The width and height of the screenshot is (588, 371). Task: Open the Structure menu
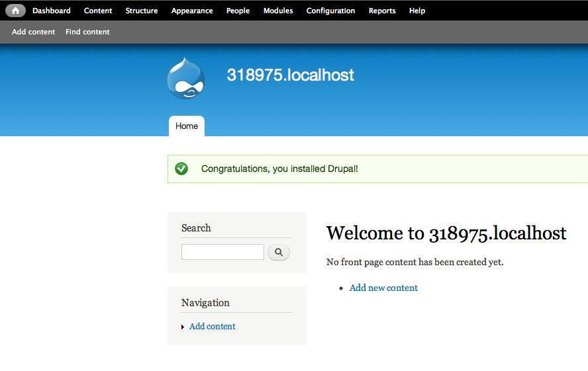142,11
